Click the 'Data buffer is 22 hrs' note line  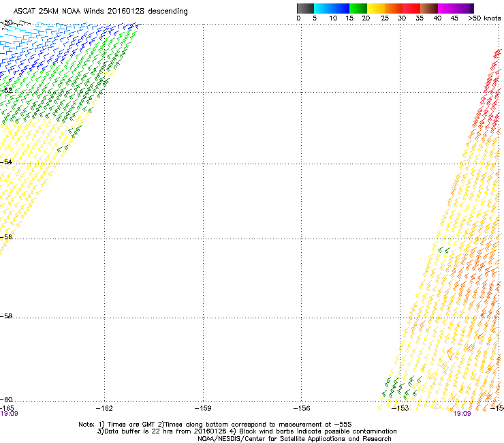pyautogui.click(x=247, y=431)
